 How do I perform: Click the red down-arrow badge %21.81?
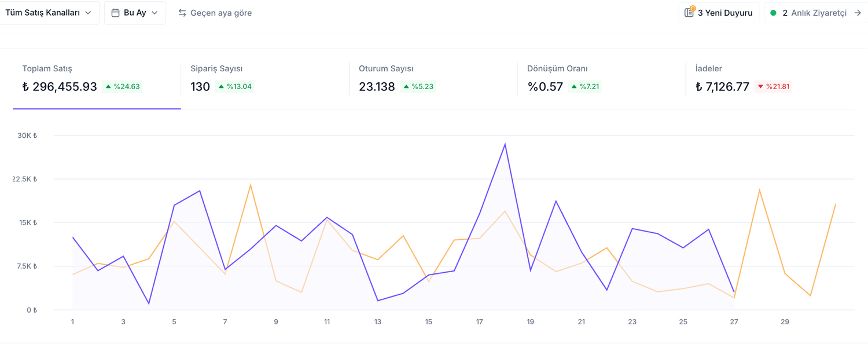(773, 87)
